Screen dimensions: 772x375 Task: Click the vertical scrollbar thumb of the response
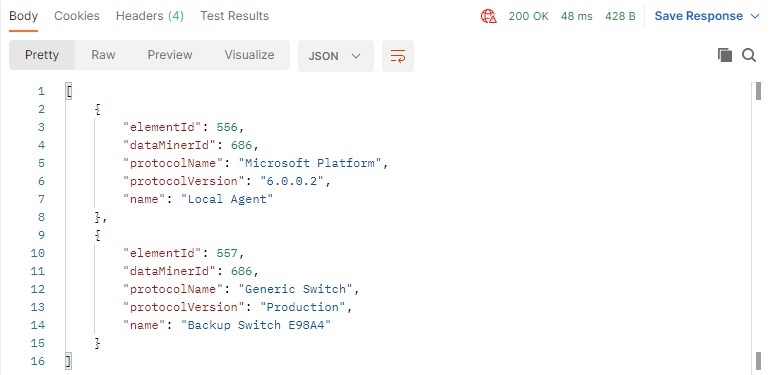click(759, 91)
